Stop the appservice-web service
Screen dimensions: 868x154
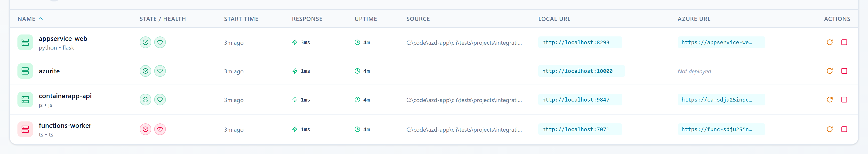844,42
